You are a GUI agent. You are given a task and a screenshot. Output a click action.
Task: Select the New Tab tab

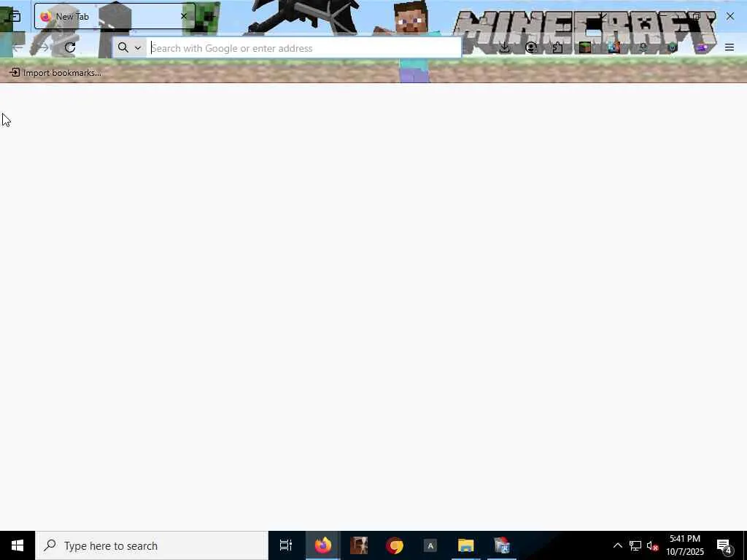(115, 16)
